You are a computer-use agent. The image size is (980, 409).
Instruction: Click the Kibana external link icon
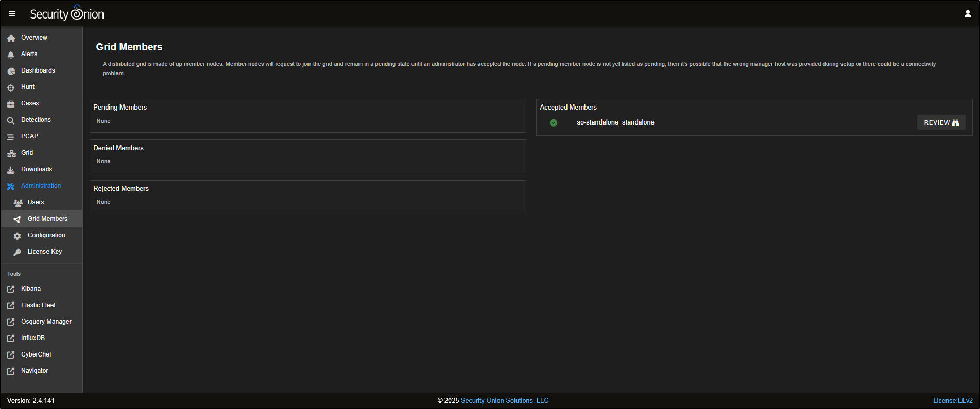[x=11, y=289]
